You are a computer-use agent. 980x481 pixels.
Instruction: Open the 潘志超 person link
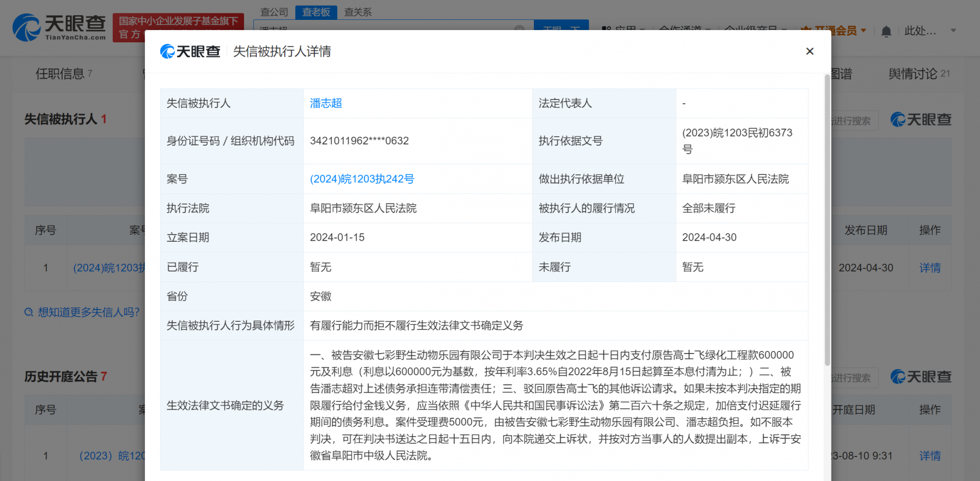(x=326, y=104)
